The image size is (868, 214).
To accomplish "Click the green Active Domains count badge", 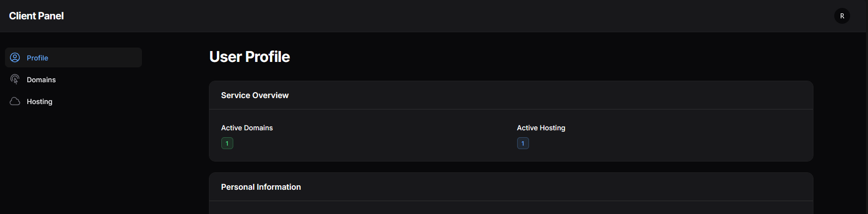I will (x=227, y=143).
